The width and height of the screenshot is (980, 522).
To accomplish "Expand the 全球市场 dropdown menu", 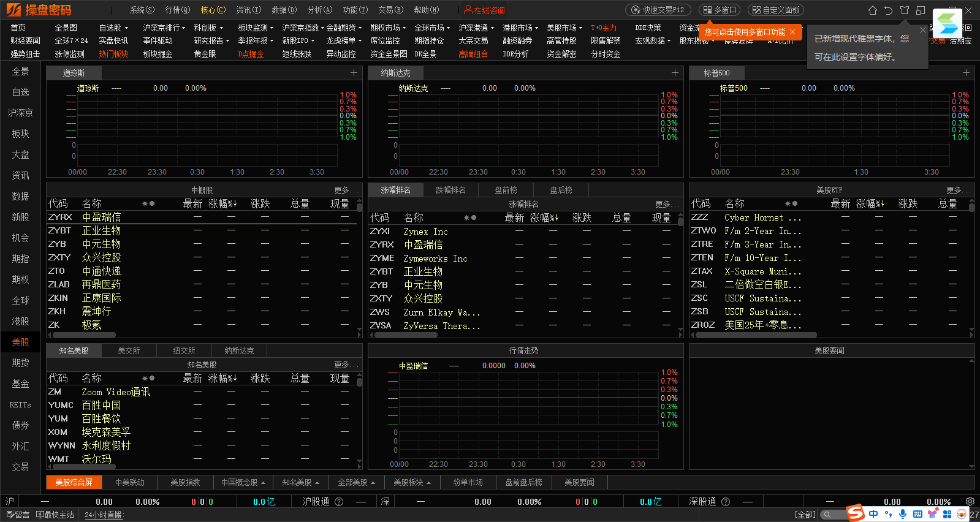I will click(432, 28).
